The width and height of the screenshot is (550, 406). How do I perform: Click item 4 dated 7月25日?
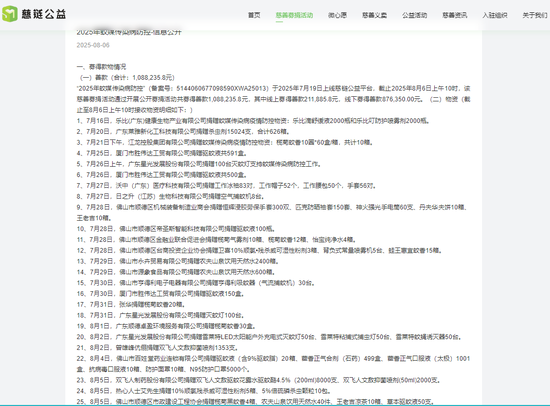pyautogui.click(x=162, y=153)
